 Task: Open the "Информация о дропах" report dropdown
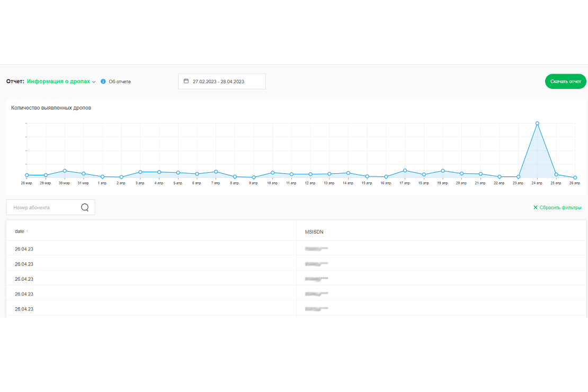(x=61, y=82)
